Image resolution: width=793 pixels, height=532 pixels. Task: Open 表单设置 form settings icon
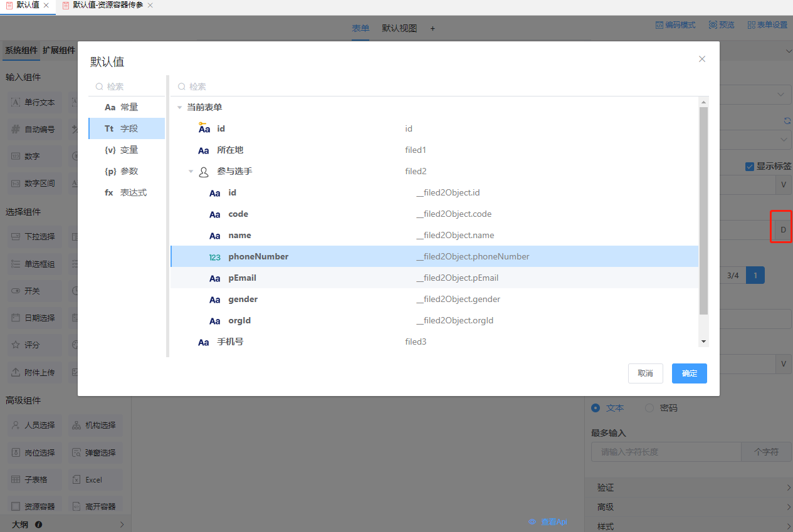click(751, 25)
